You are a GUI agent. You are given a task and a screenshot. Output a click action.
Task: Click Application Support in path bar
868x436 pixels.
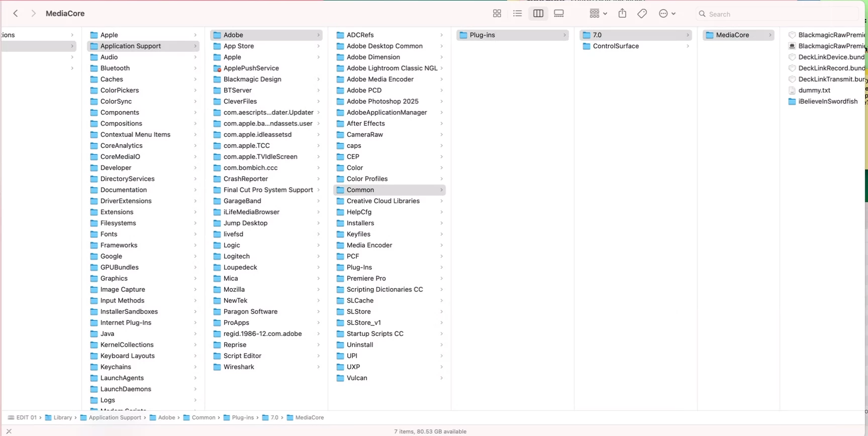click(x=111, y=417)
